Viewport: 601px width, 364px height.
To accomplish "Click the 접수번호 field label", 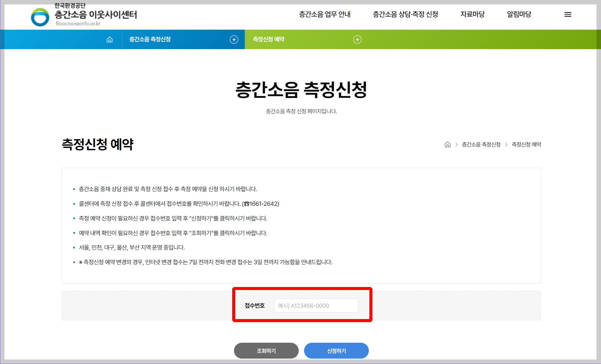I will click(x=255, y=306).
